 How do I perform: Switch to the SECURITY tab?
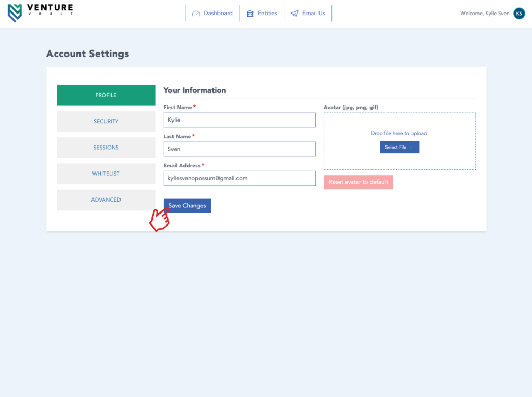pyautogui.click(x=106, y=122)
